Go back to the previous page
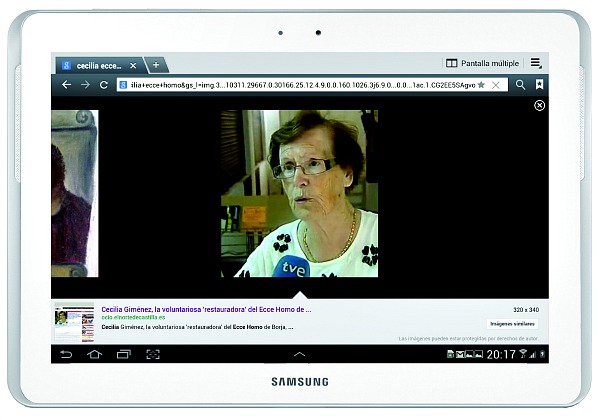The height and width of the screenshot is (420, 600). coord(66,85)
